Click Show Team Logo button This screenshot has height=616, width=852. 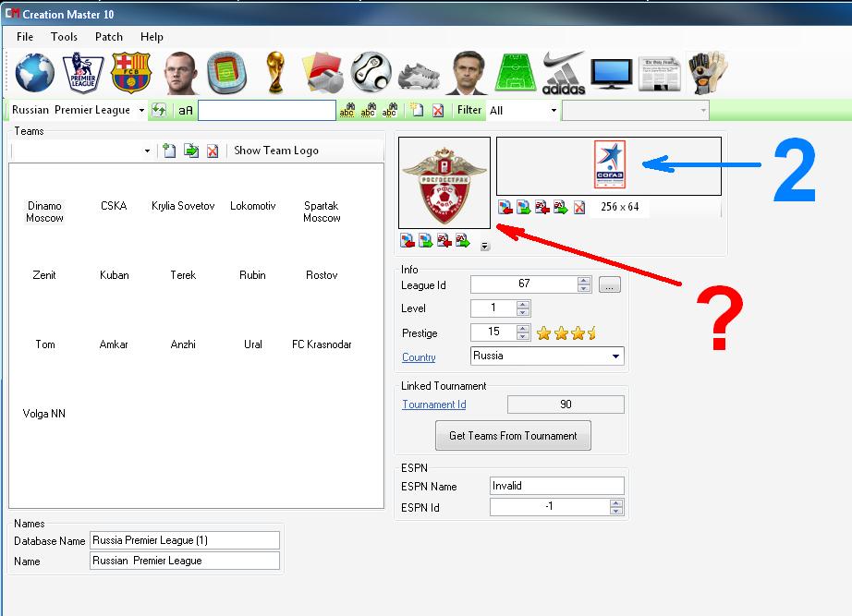click(x=276, y=151)
